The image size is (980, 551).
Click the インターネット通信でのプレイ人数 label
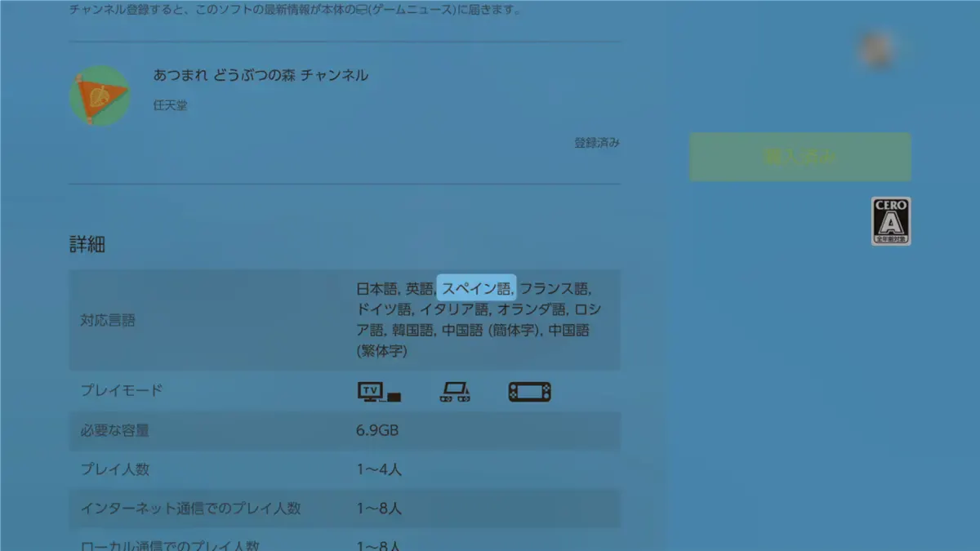click(190, 509)
